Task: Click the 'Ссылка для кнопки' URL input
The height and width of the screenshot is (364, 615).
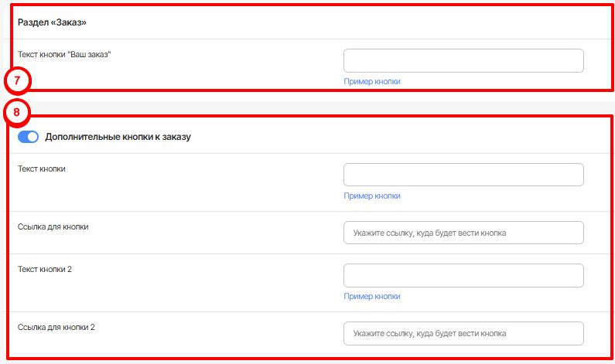Action: 463,233
